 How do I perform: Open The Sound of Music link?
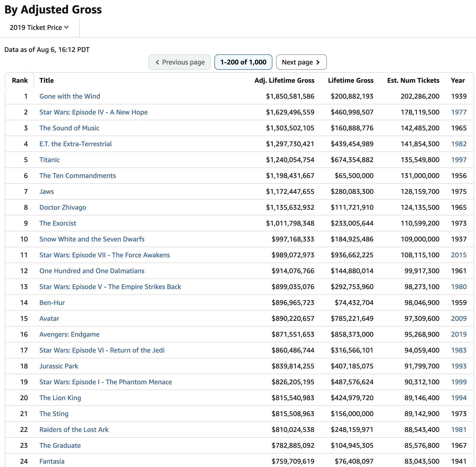(69, 128)
